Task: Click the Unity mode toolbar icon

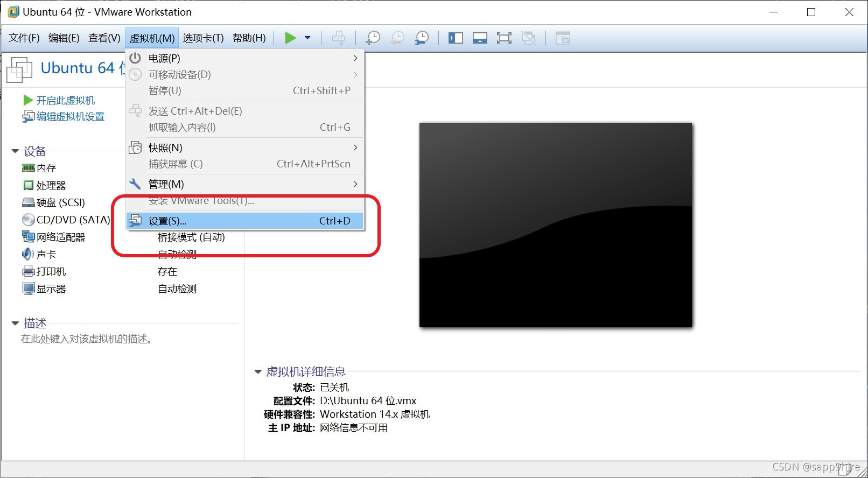Action: (529, 38)
